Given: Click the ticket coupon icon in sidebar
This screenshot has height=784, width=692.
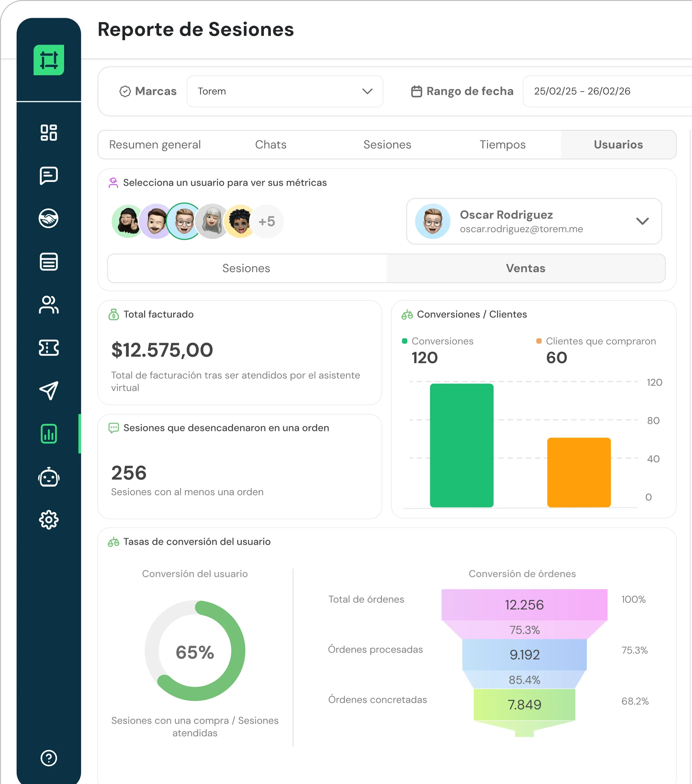Looking at the screenshot, I should tap(49, 348).
